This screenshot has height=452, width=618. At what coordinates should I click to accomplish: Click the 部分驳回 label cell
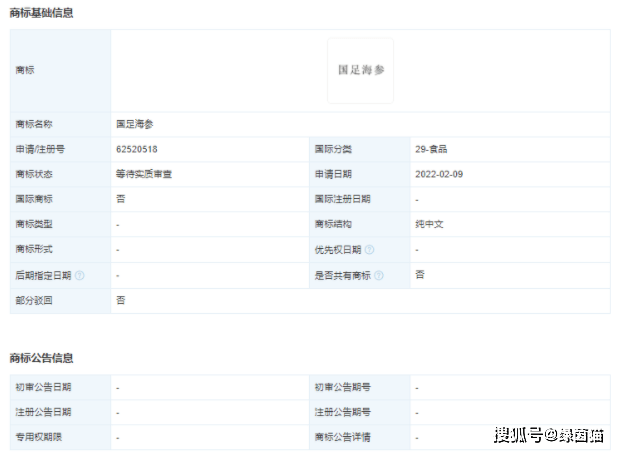click(60, 301)
